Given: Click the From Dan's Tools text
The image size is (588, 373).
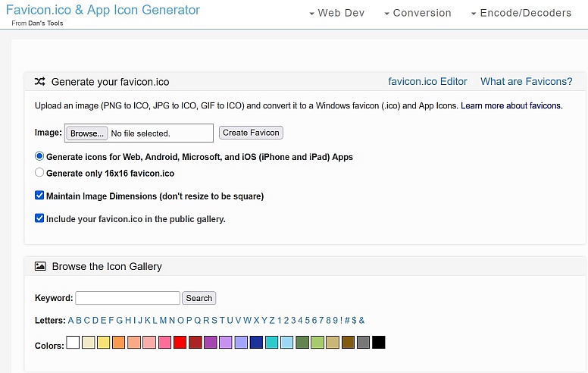Looking at the screenshot, I should coord(37,24).
